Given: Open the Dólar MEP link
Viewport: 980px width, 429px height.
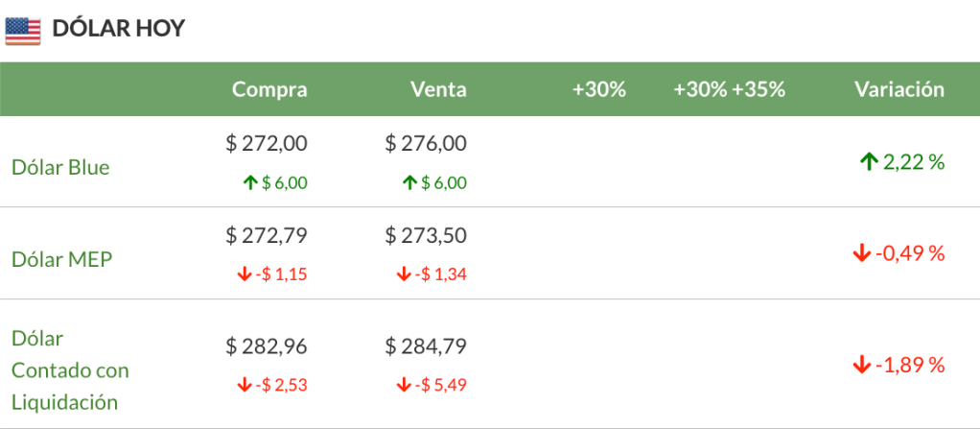Looking at the screenshot, I should [x=61, y=259].
